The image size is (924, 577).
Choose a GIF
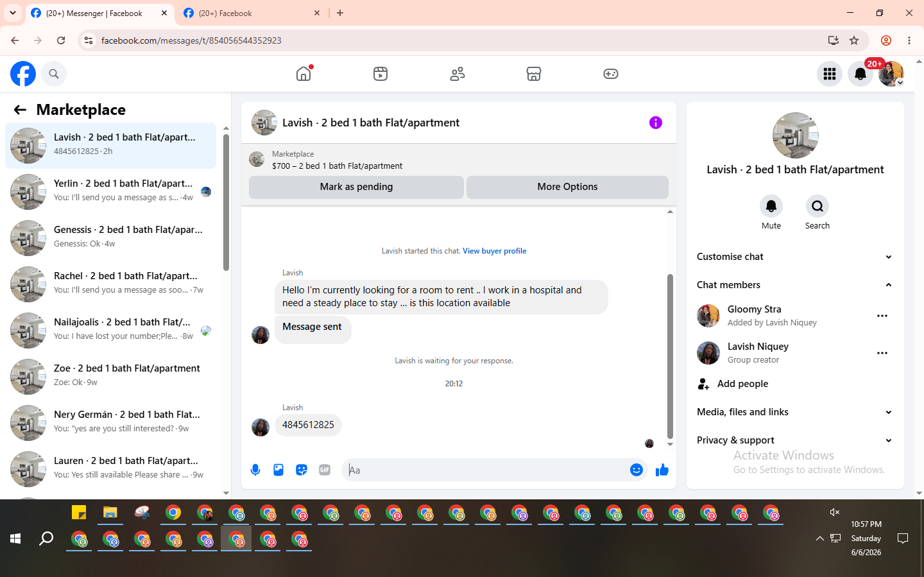pos(325,470)
